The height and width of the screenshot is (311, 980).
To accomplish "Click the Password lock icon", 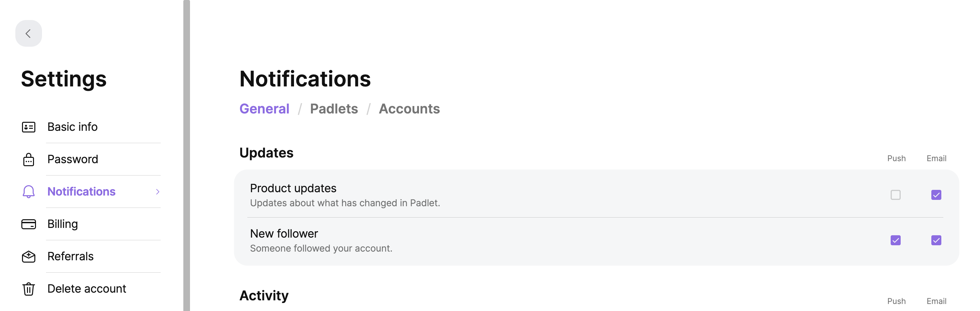I will 29,160.
